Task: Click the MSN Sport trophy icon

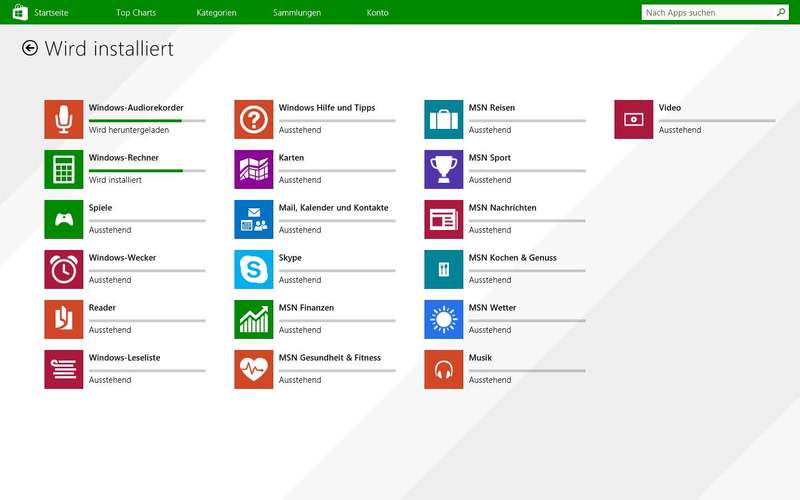Action: 444,169
